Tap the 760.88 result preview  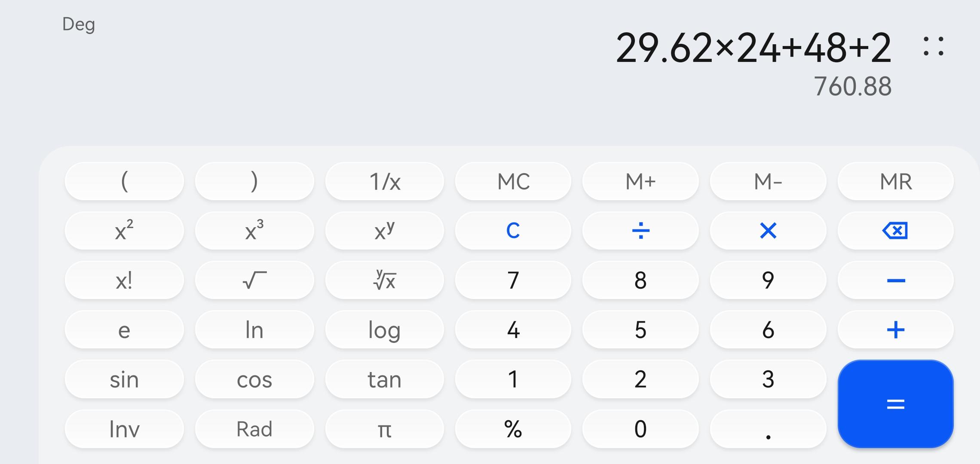[852, 86]
